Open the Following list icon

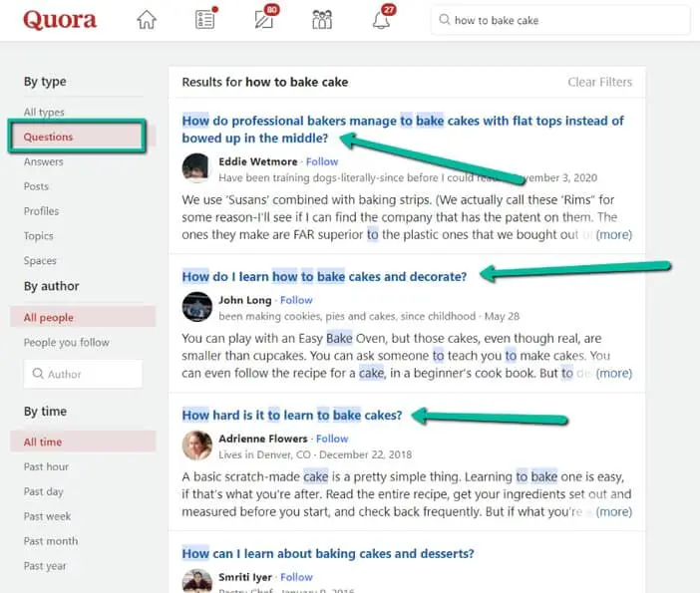205,19
